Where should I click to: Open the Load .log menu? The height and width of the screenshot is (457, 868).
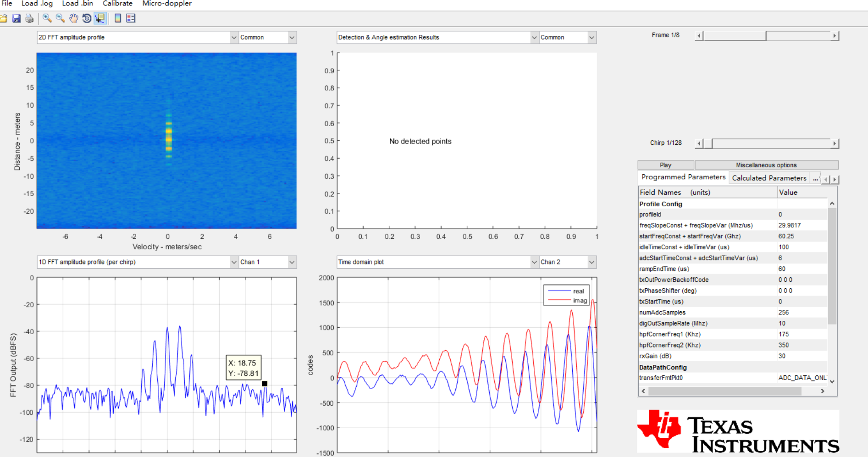37,4
